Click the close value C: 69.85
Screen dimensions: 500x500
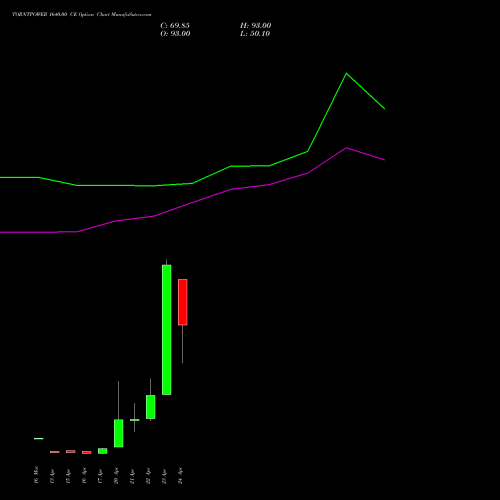(x=175, y=26)
